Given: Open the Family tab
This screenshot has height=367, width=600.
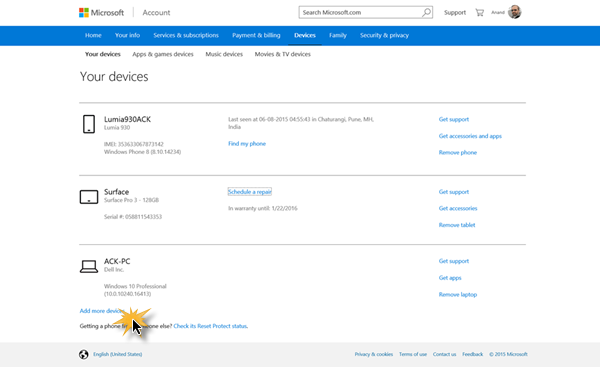Looking at the screenshot, I should (338, 35).
